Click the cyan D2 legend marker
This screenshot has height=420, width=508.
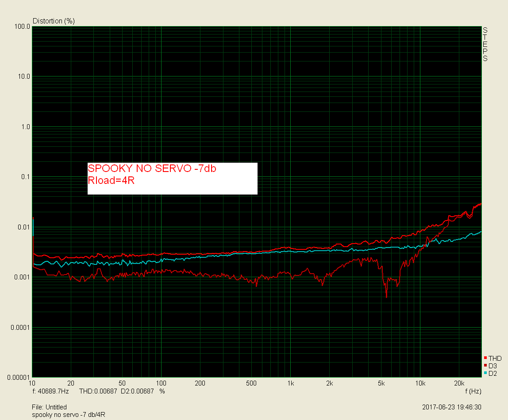485,373
